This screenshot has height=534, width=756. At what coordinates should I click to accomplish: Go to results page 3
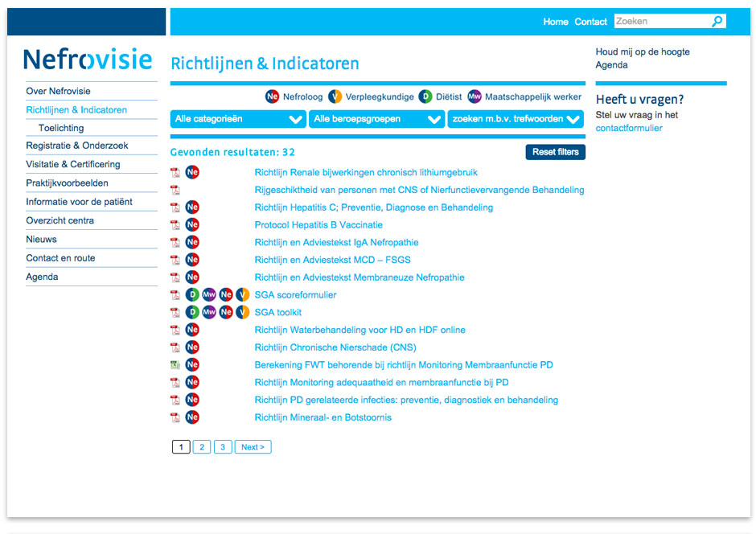coord(223,447)
